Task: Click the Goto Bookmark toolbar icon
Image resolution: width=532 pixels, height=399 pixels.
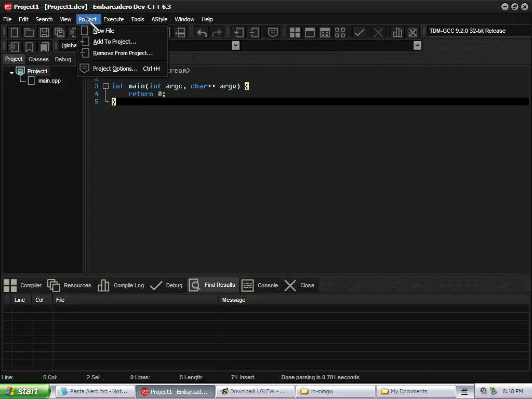Action: coord(44,46)
